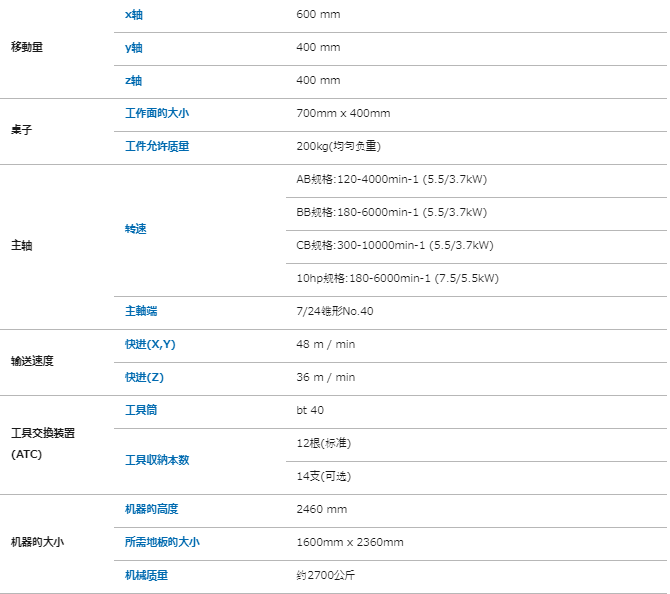The image size is (670, 594).
Task: Select the '600 mm' value
Action: click(318, 14)
